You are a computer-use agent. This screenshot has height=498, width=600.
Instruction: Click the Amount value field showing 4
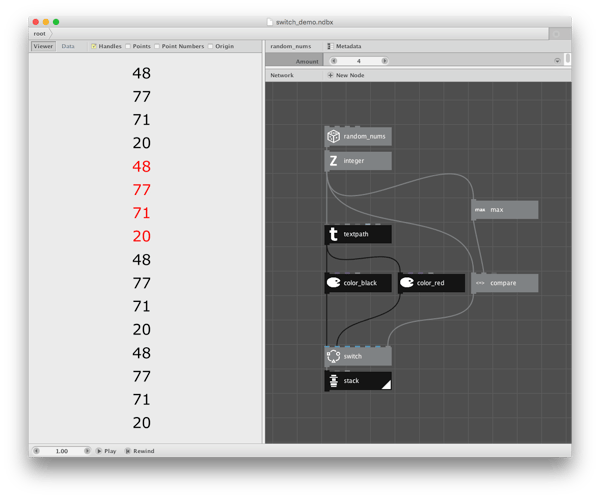[359, 61]
